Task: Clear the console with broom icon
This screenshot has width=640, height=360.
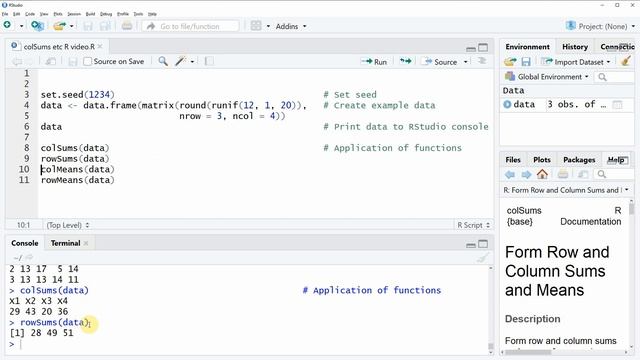Action: pyautogui.click(x=482, y=258)
